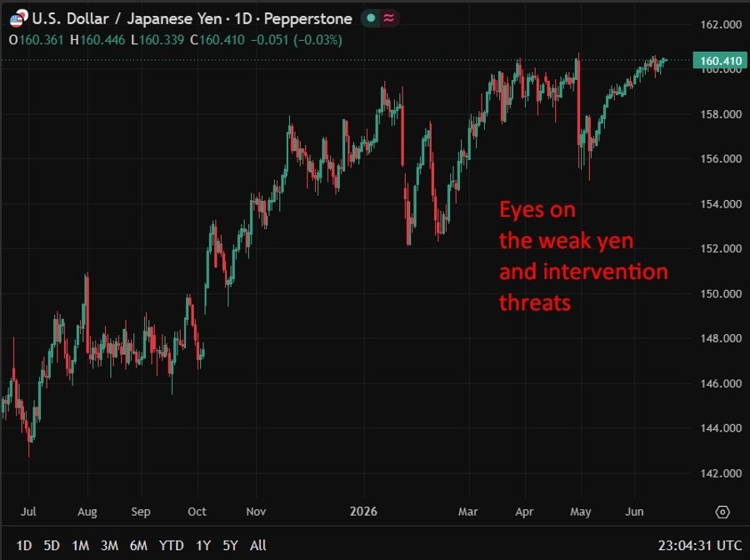Click the Mar time axis label
This screenshot has height=560, width=750.
pyautogui.click(x=467, y=512)
